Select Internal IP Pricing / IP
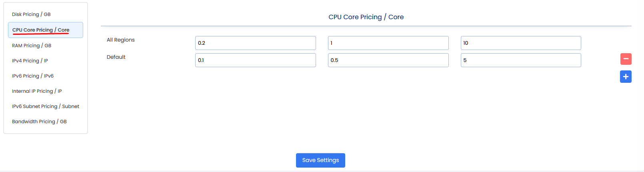Screen dimensions: 644x172 37,91
